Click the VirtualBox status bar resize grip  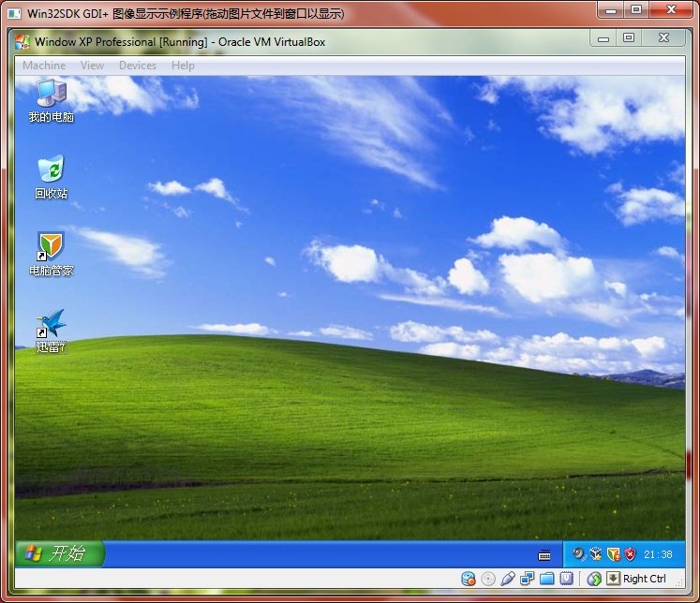[679, 582]
